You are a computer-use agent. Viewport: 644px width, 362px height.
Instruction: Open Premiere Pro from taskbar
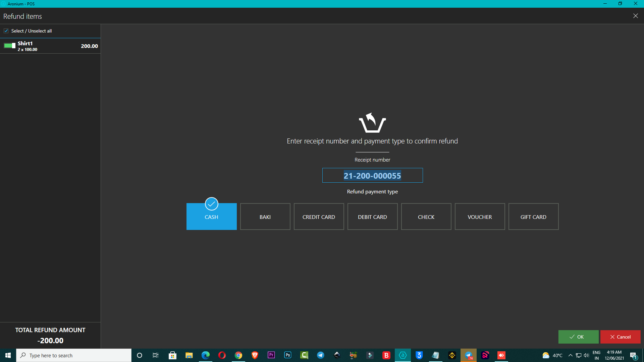pyautogui.click(x=271, y=355)
